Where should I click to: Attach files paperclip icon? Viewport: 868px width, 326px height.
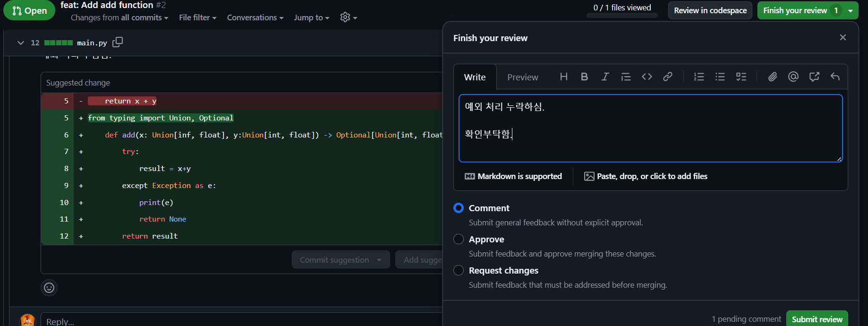click(x=772, y=77)
